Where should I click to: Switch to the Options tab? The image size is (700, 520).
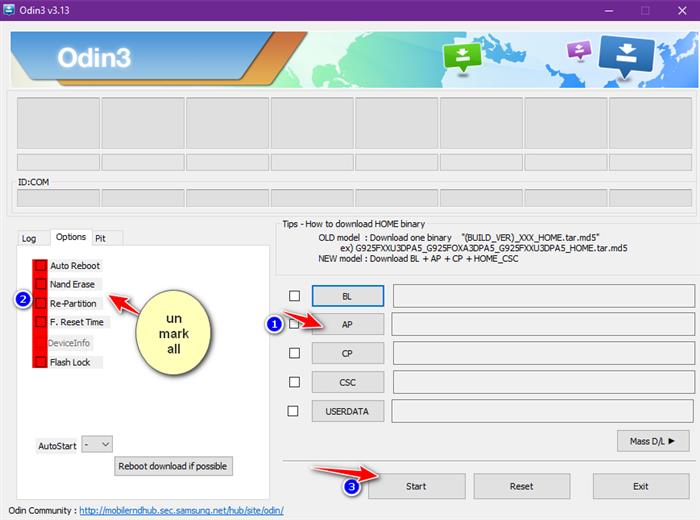[x=71, y=237]
